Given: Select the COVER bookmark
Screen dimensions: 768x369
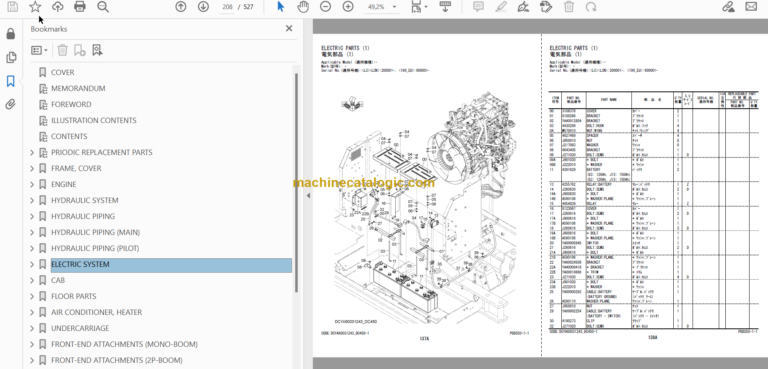Looking at the screenshot, I should pos(63,73).
